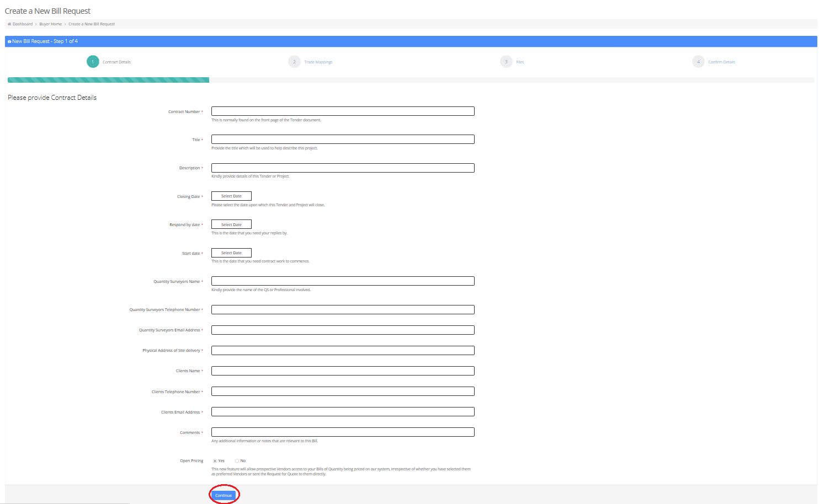Click the Continue button

coord(224,495)
